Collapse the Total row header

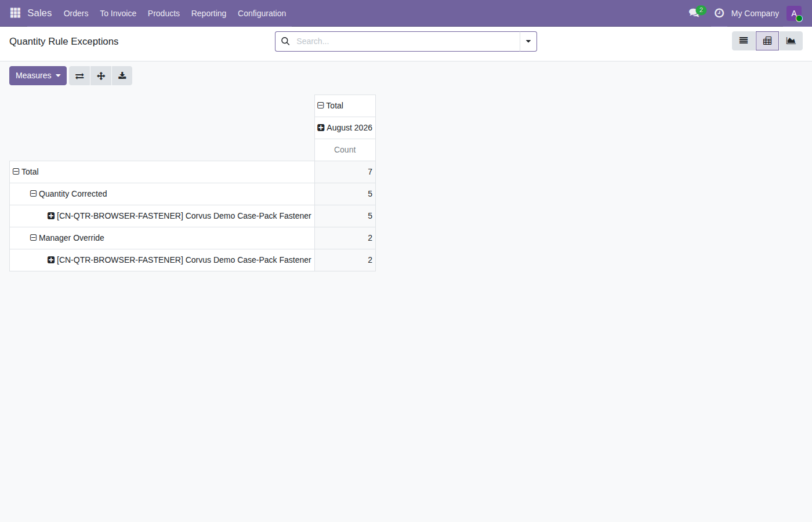(x=162, y=172)
